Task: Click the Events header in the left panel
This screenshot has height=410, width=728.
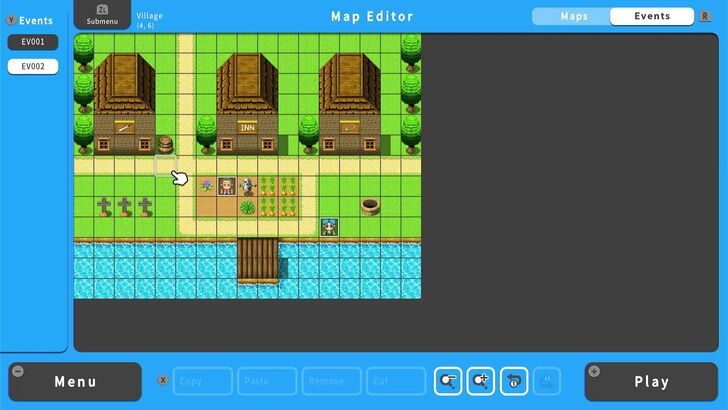Action: [36, 20]
